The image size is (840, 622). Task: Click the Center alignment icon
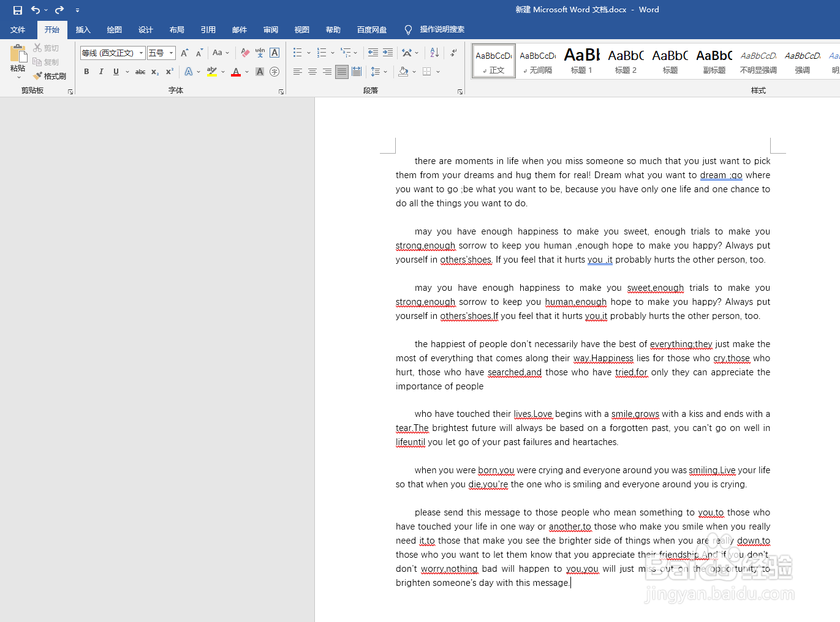pyautogui.click(x=312, y=72)
